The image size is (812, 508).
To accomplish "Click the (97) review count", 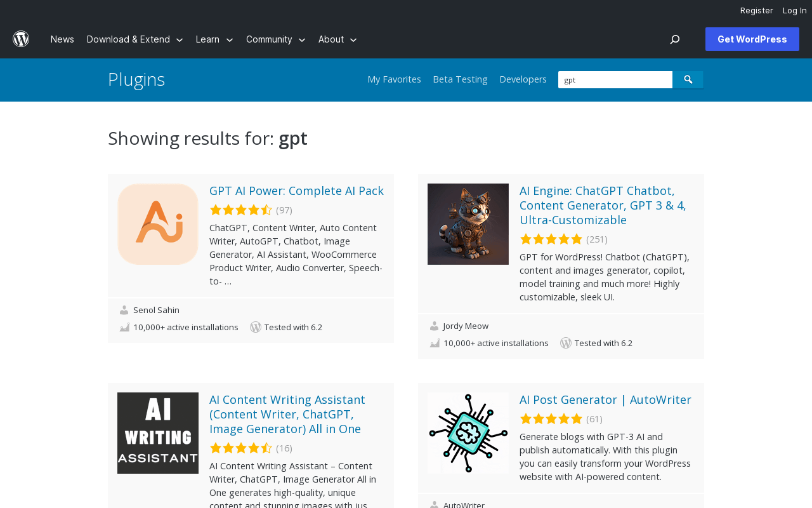I will click(284, 210).
